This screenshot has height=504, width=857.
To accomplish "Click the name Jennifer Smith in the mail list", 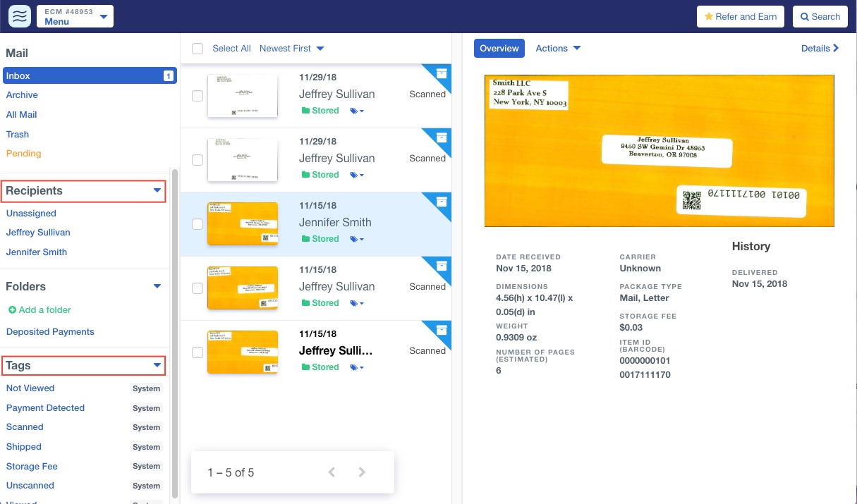I will tap(335, 222).
